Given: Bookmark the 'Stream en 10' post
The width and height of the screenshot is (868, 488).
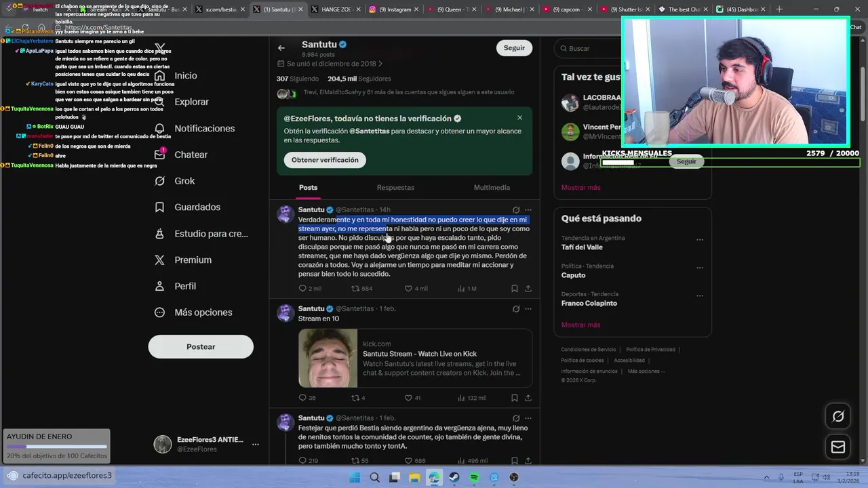Looking at the screenshot, I should click(515, 398).
